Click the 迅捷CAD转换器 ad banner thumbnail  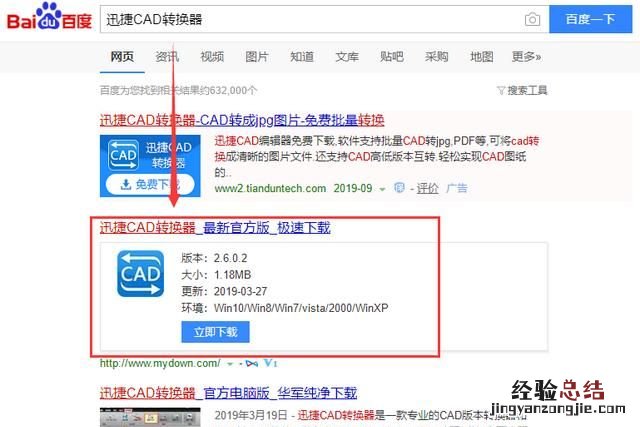click(x=150, y=166)
